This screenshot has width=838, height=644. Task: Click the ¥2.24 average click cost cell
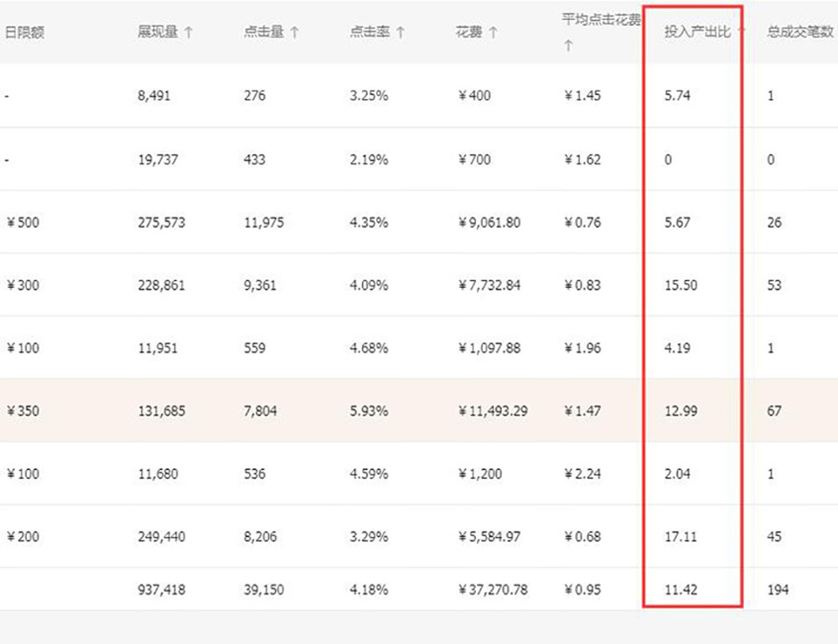582,474
